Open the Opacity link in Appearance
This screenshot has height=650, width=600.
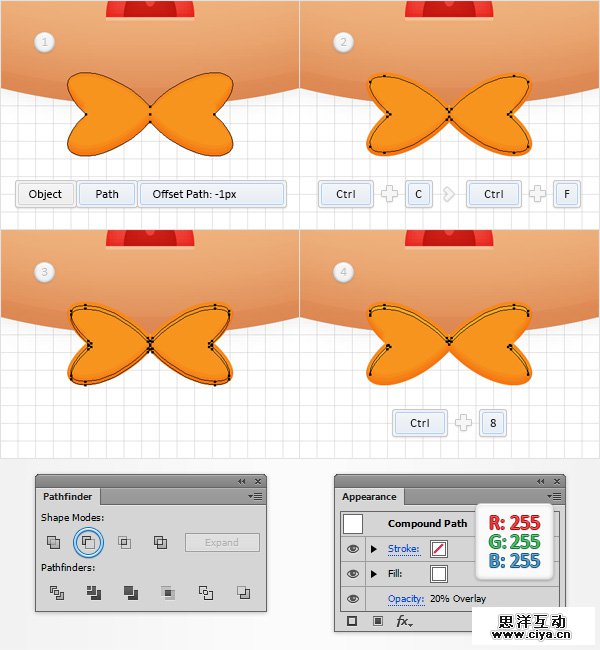pyautogui.click(x=406, y=599)
